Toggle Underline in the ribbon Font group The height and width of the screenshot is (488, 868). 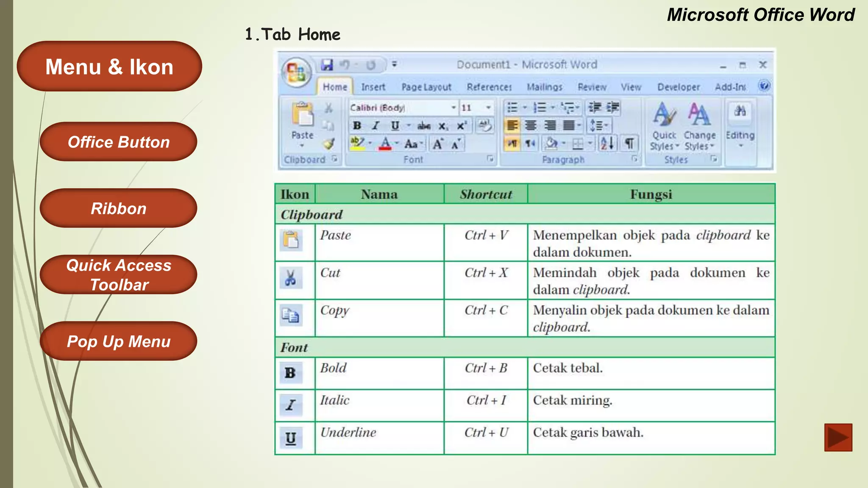coord(395,126)
